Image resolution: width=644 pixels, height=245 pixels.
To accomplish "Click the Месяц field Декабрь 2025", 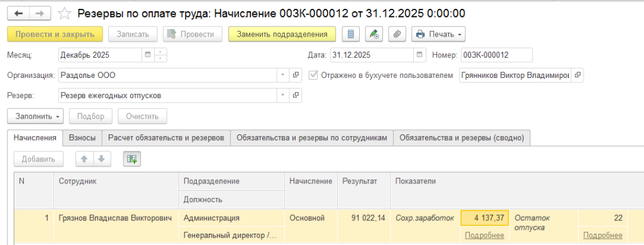I will pyautogui.click(x=101, y=55).
